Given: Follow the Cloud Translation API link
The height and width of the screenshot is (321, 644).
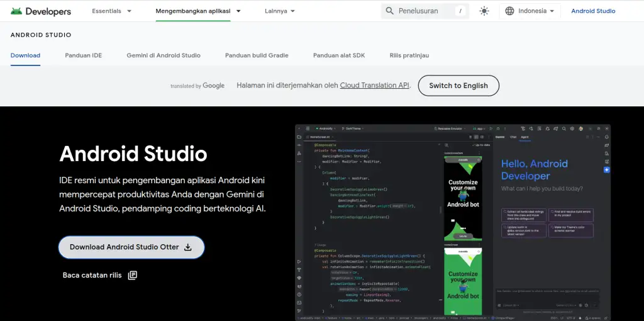Looking at the screenshot, I should point(375,86).
